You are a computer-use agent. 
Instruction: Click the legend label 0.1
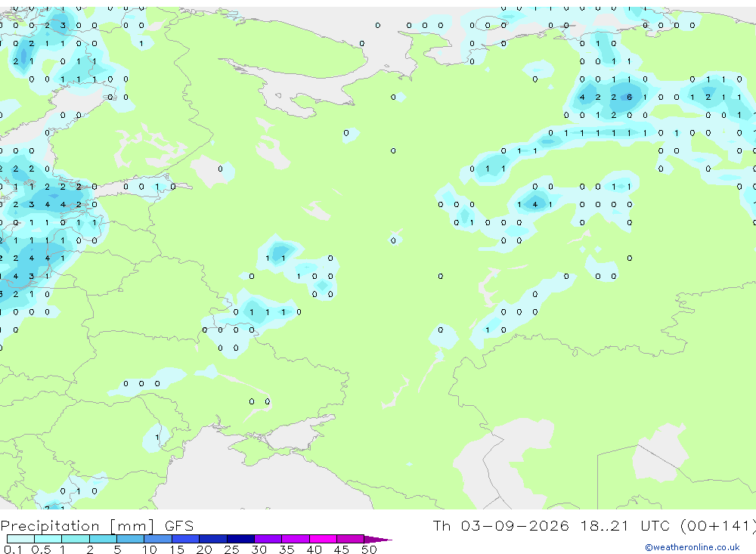click(x=13, y=549)
